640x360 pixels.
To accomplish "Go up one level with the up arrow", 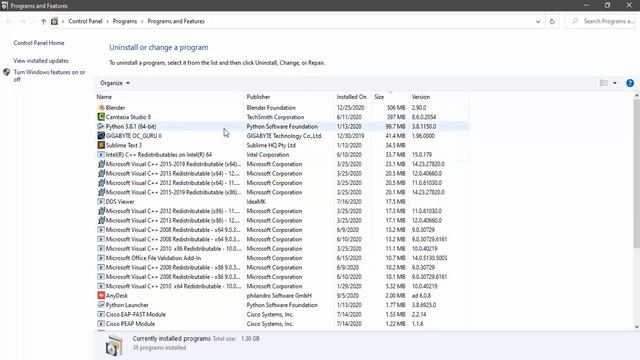I will 43,21.
